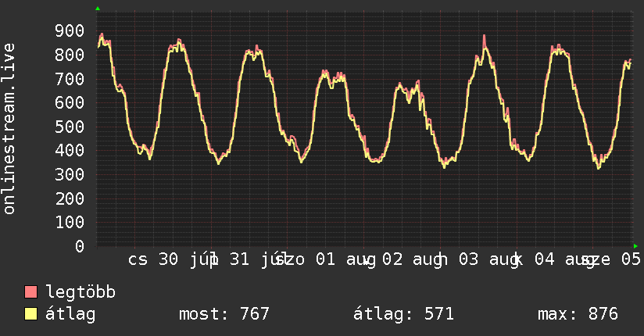Click the 'k 04 aug' date label
Screen dimensions: 644x336
coord(554,259)
